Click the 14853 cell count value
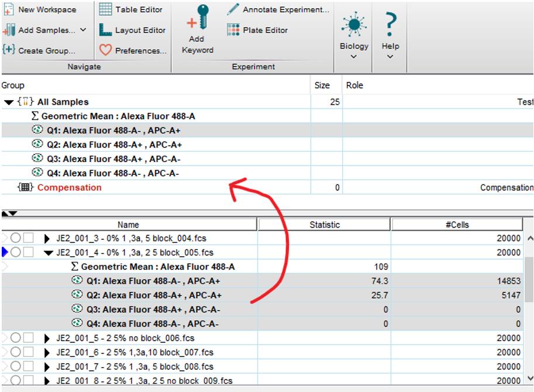This screenshot has width=534, height=392. point(508,281)
